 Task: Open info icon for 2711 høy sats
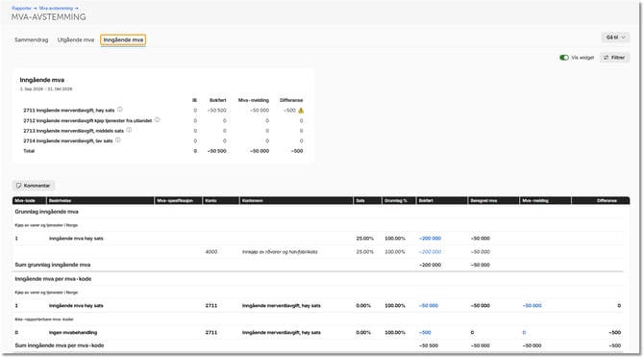tap(120, 110)
